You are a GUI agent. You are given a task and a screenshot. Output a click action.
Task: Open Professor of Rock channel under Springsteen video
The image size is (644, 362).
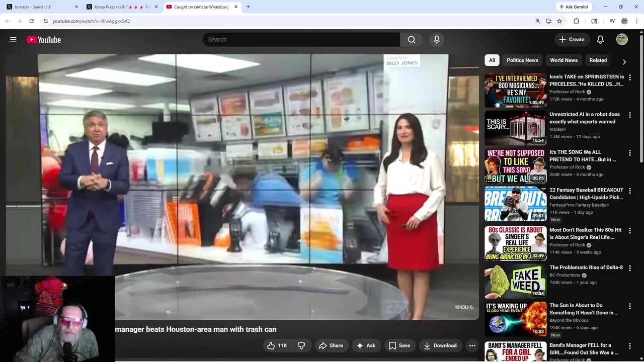(567, 92)
